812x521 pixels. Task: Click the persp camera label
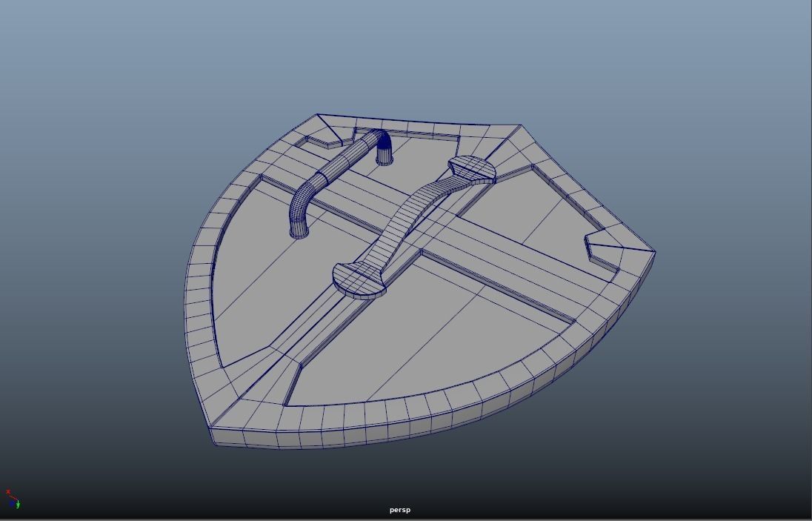coord(400,510)
